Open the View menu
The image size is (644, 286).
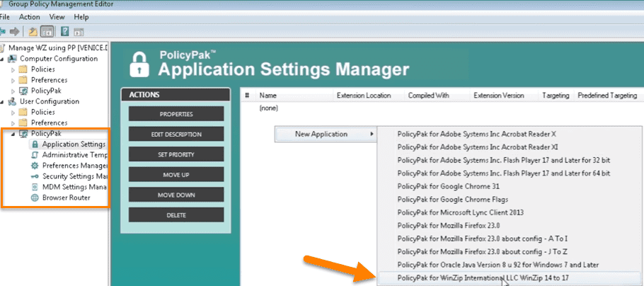(57, 17)
